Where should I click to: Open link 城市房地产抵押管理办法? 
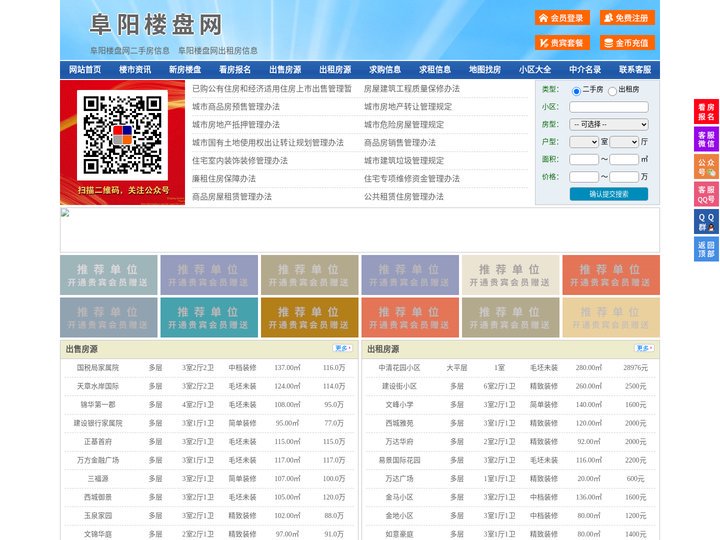(x=236, y=124)
